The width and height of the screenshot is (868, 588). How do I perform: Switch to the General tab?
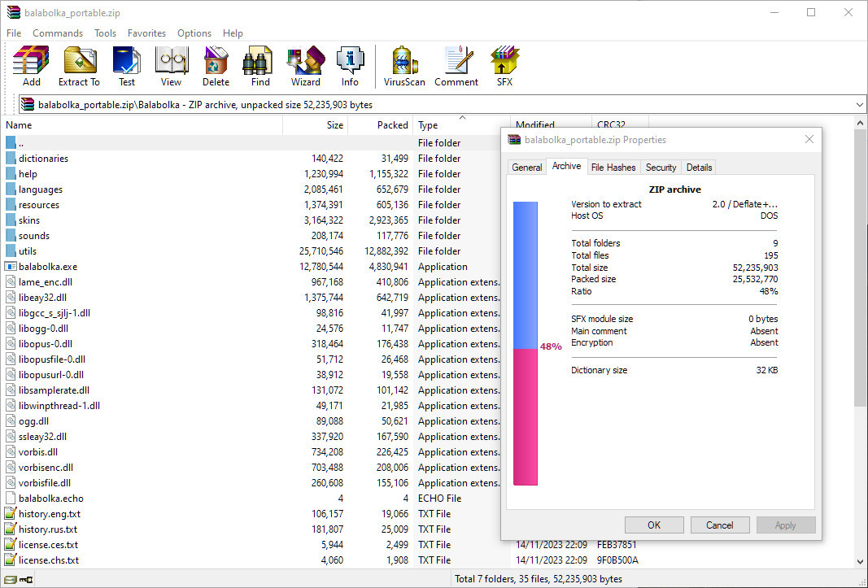click(527, 168)
